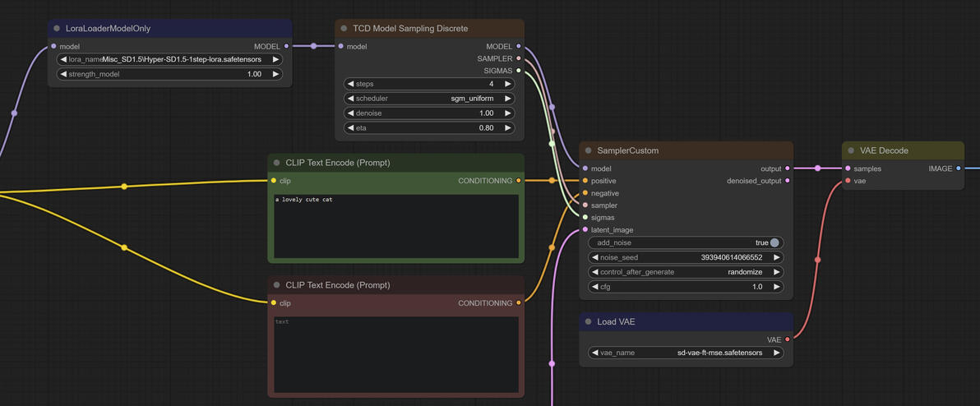Click the positive prompt text box
Image resolution: width=980 pixels, height=406 pixels.
click(395, 226)
